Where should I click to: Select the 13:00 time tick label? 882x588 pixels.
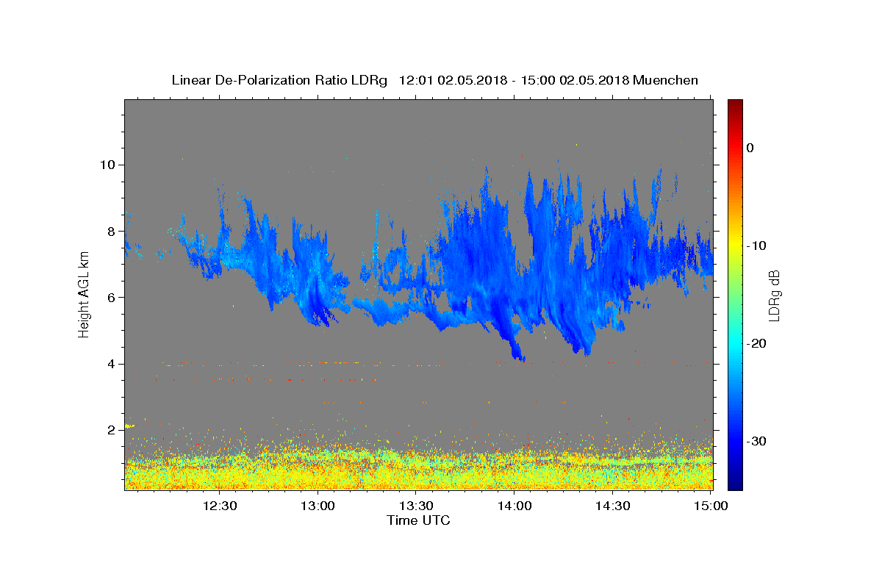318,506
